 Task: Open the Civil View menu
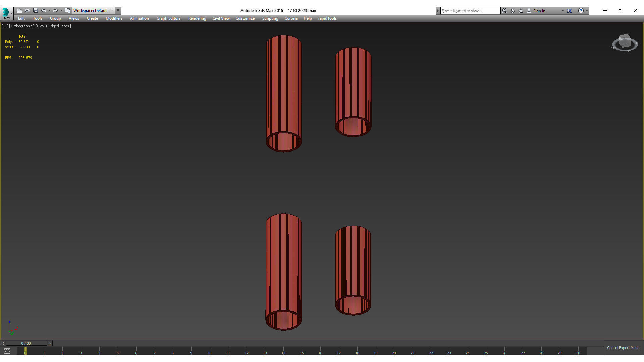pyautogui.click(x=221, y=18)
